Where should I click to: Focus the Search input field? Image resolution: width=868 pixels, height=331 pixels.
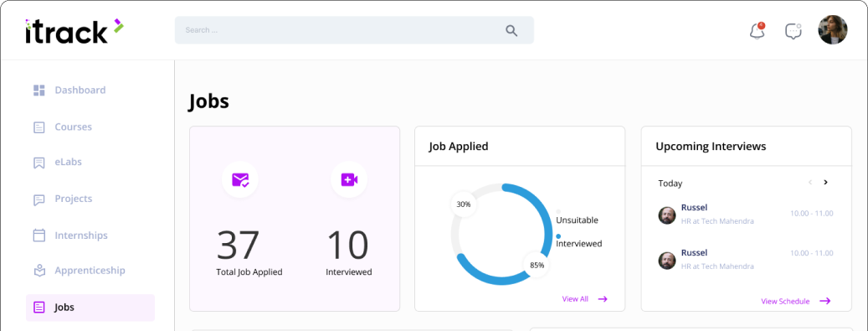click(354, 30)
